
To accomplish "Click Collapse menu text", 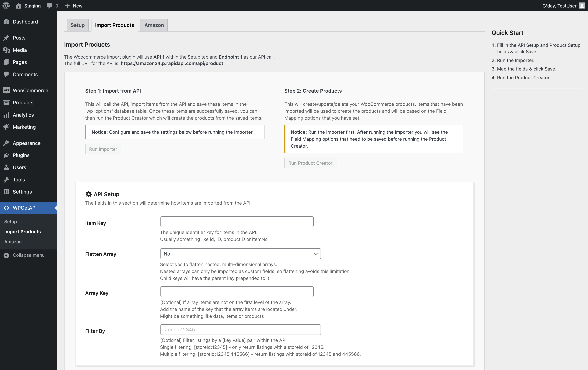I will 29,255.
